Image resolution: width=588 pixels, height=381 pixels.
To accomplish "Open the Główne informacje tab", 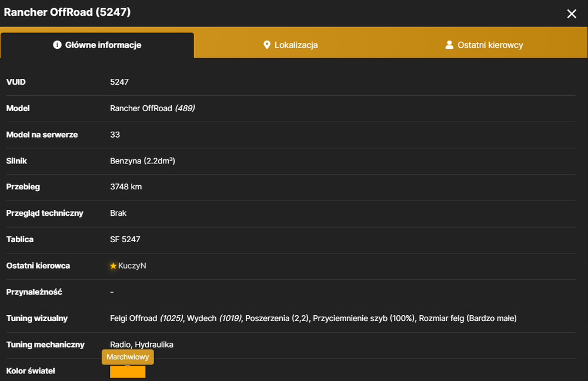I will tap(97, 45).
